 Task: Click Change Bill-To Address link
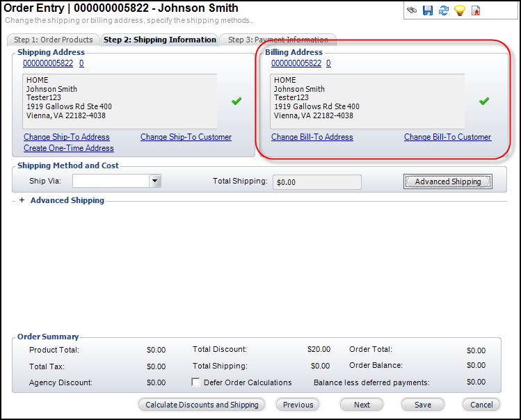312,137
